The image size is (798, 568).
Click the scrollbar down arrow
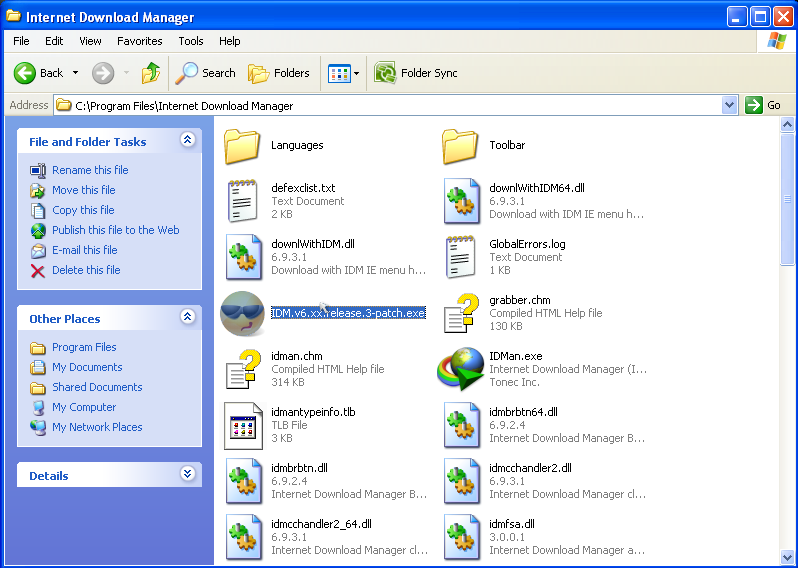(x=787, y=557)
